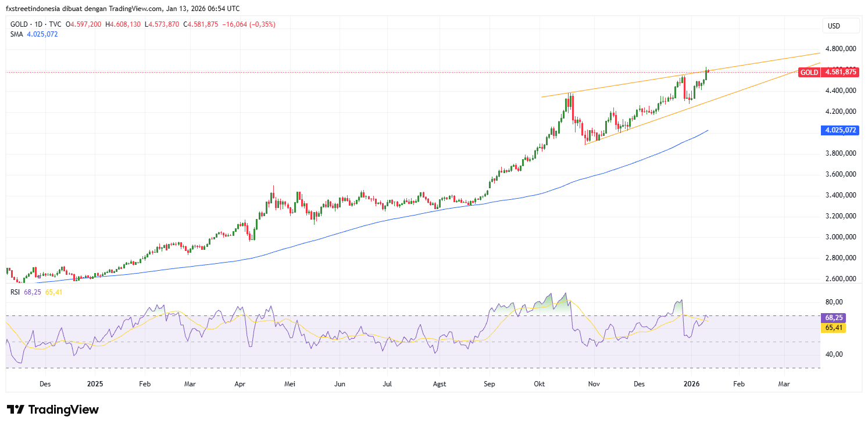Viewport: 868px width, 427px height.
Task: Click the red GOLD price tag
Action: pos(831,73)
